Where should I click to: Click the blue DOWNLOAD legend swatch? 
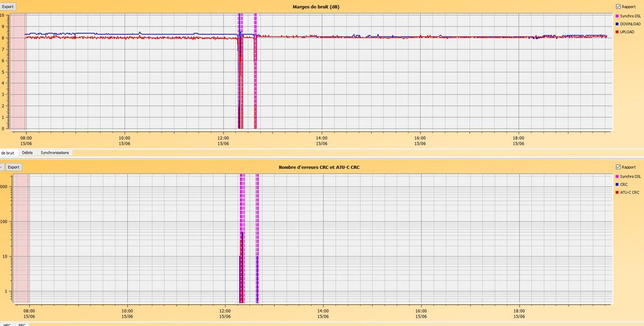pyautogui.click(x=618, y=24)
